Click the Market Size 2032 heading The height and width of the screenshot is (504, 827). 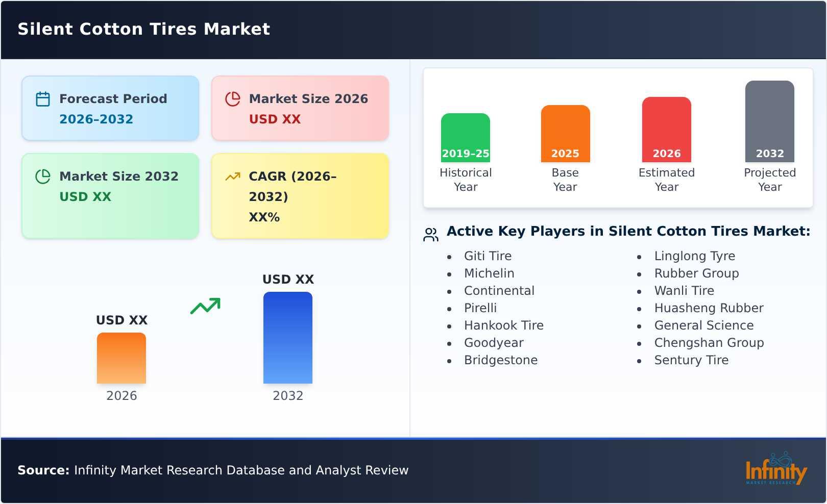click(x=119, y=176)
